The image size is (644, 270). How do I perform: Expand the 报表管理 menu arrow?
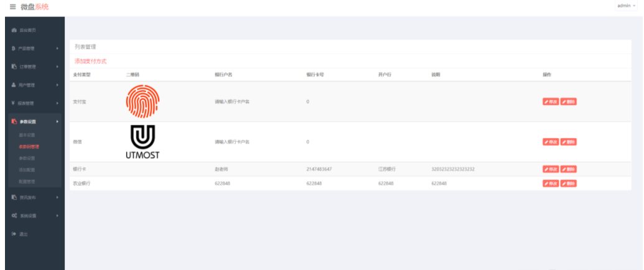(57, 103)
